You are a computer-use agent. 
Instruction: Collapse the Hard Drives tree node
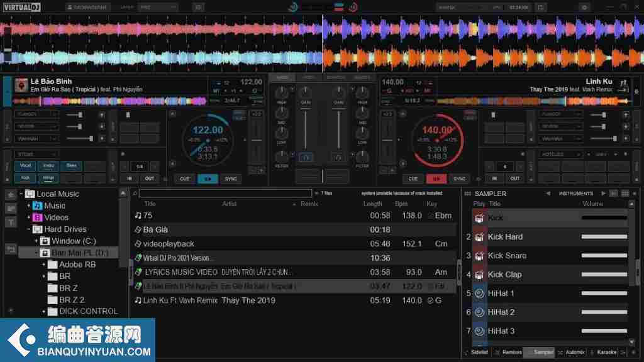pos(29,229)
